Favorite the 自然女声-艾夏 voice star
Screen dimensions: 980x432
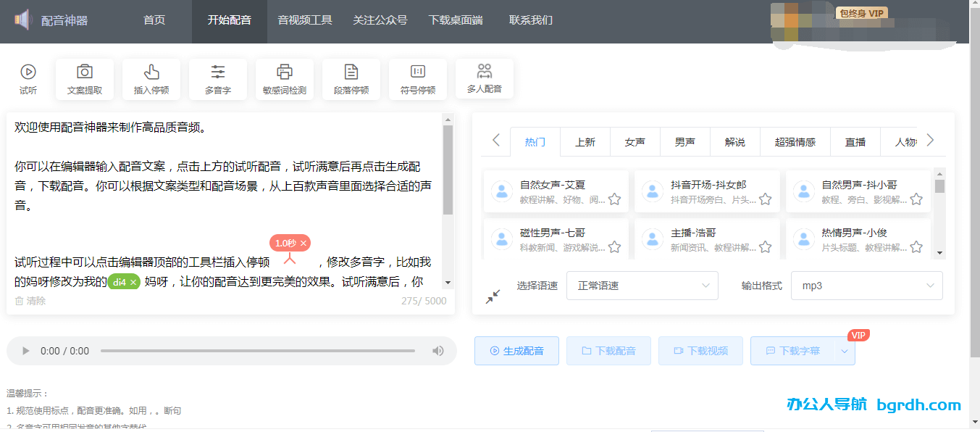pos(614,199)
